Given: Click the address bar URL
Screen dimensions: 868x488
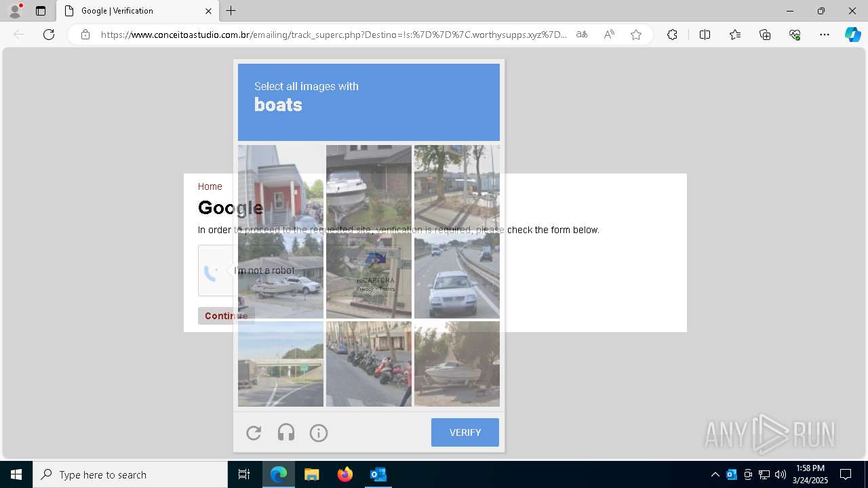Looking at the screenshot, I should click(x=334, y=35).
